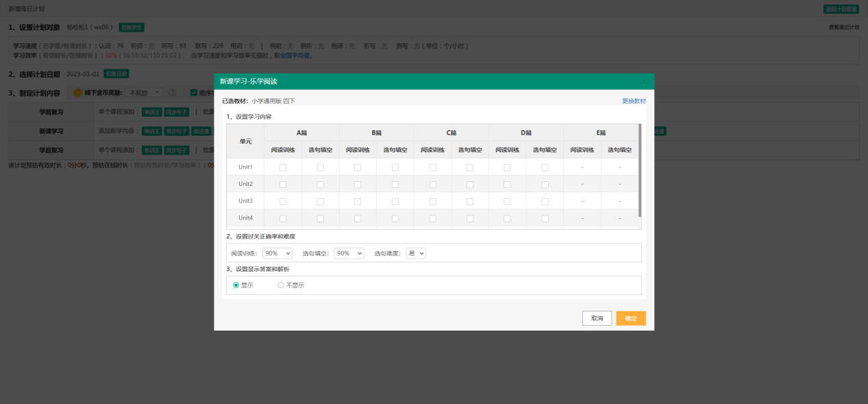
Task: Choose the 不显示 radio option
Action: [x=280, y=285]
